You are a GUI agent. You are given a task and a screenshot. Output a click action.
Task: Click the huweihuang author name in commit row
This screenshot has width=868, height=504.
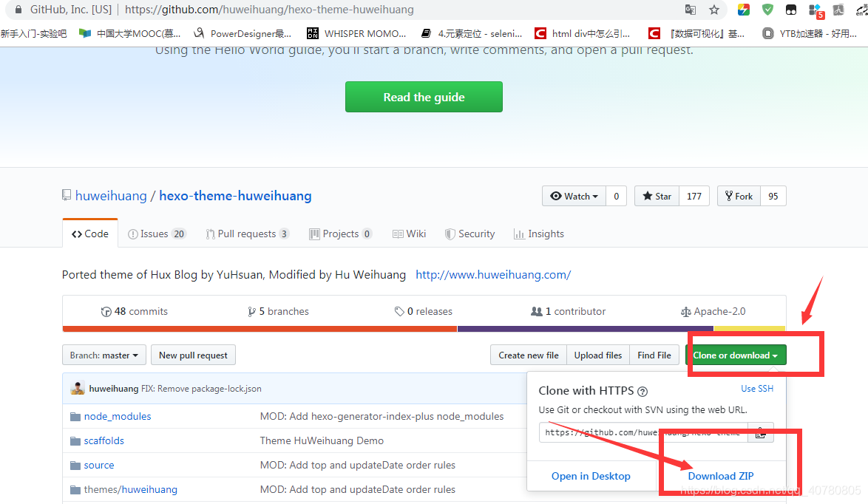point(113,389)
